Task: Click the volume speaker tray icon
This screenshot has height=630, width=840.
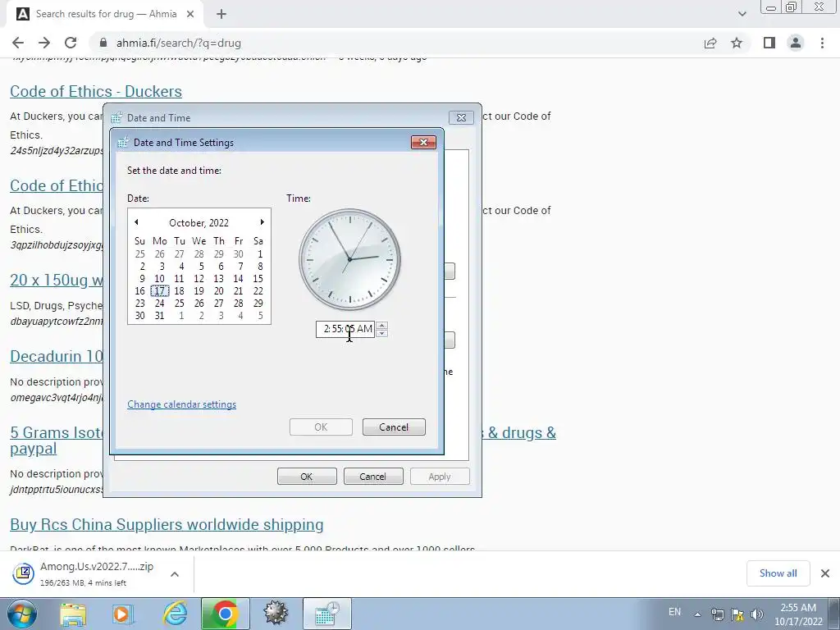Action: tap(757, 614)
